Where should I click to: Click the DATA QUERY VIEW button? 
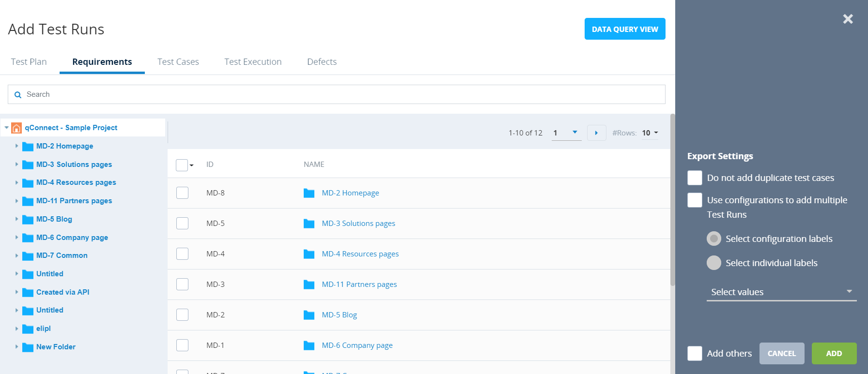(x=624, y=29)
